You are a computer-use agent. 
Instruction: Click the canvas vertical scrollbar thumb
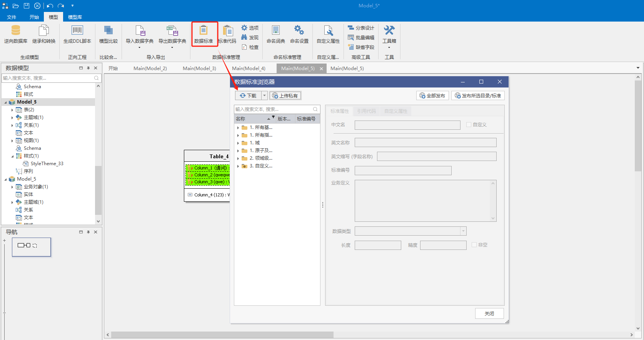(x=638, y=125)
